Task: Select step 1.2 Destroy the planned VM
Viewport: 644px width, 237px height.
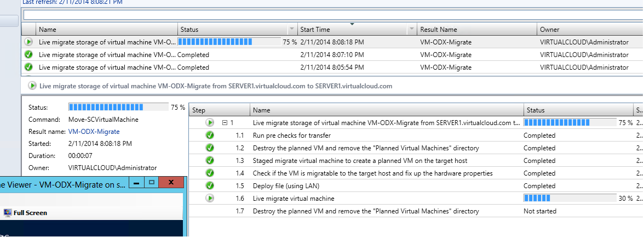Action: 416,148
